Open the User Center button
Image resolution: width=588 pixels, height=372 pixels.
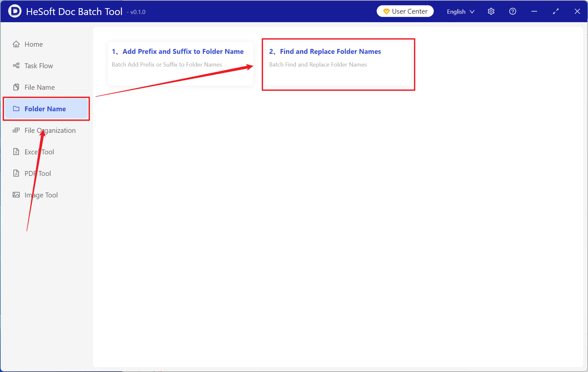(x=405, y=11)
